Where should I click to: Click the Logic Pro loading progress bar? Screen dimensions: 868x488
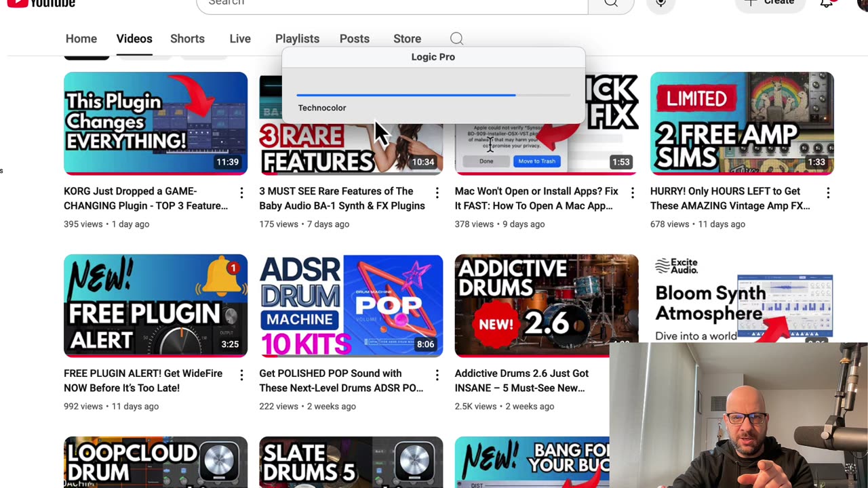(x=433, y=95)
